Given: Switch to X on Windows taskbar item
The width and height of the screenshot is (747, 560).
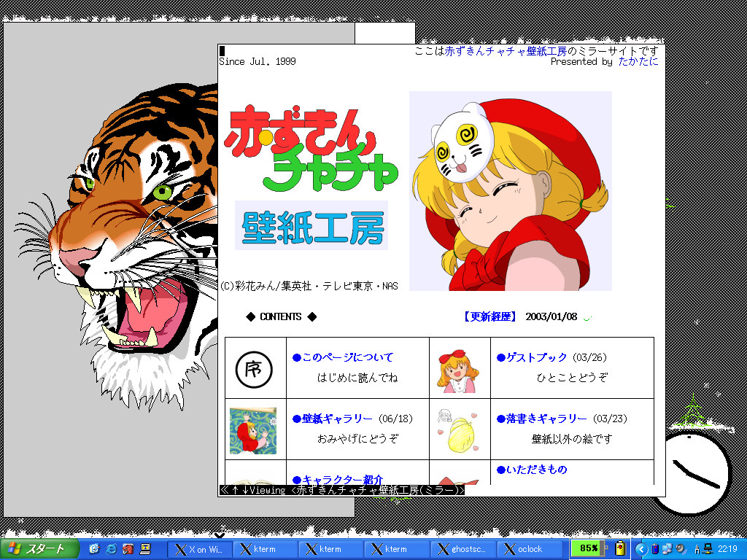Looking at the screenshot, I should click(200, 550).
